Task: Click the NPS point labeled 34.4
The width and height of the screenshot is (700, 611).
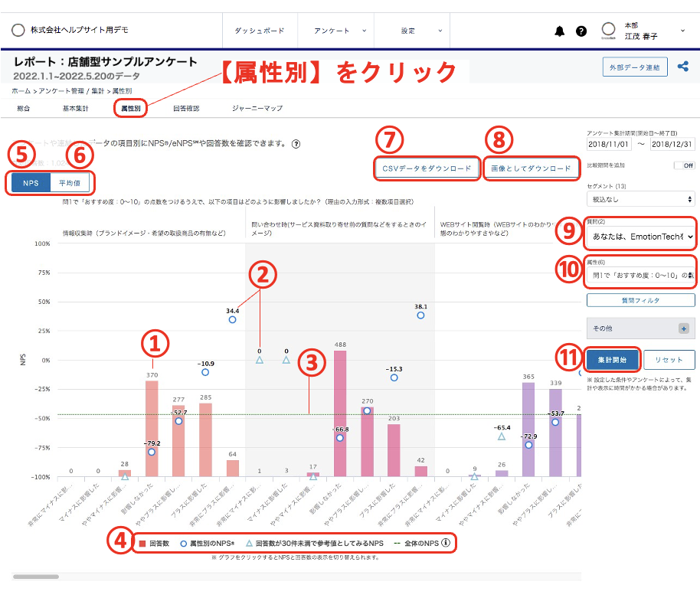Action: pos(232,319)
